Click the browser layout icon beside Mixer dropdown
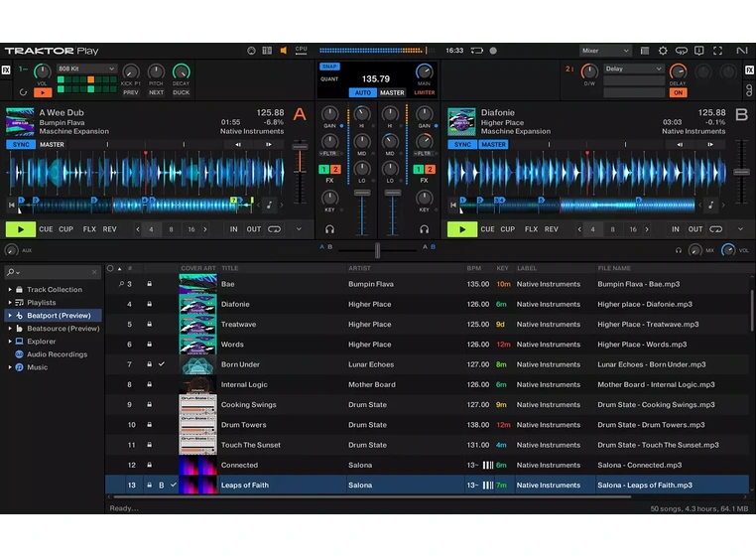 645,51
